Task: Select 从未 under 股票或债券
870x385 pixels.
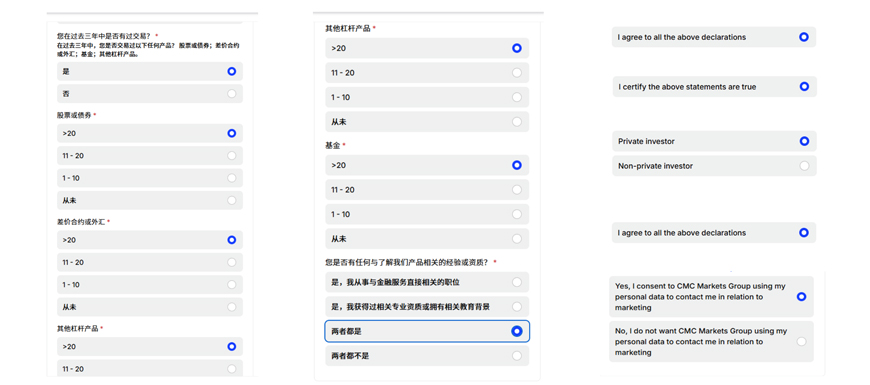Action: (x=150, y=200)
